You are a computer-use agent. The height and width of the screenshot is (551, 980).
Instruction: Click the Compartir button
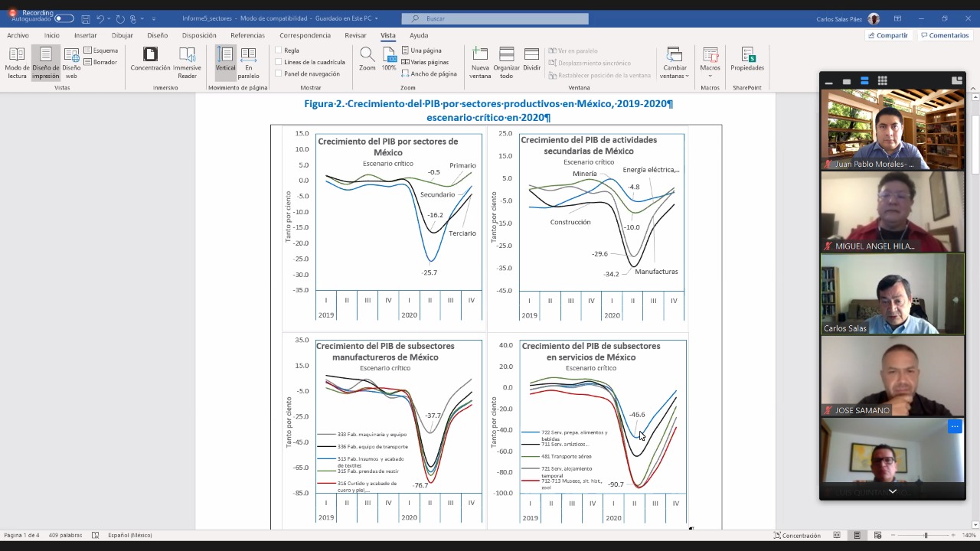coord(888,35)
